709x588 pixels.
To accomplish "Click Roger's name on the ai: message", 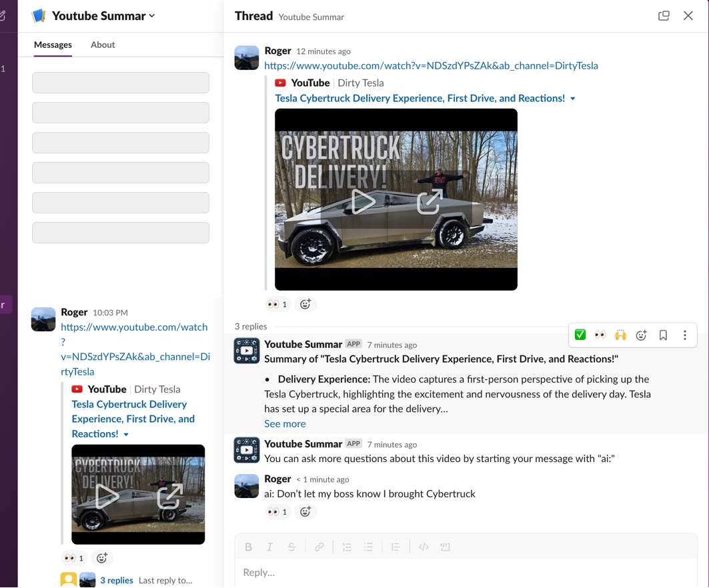I will (x=277, y=479).
